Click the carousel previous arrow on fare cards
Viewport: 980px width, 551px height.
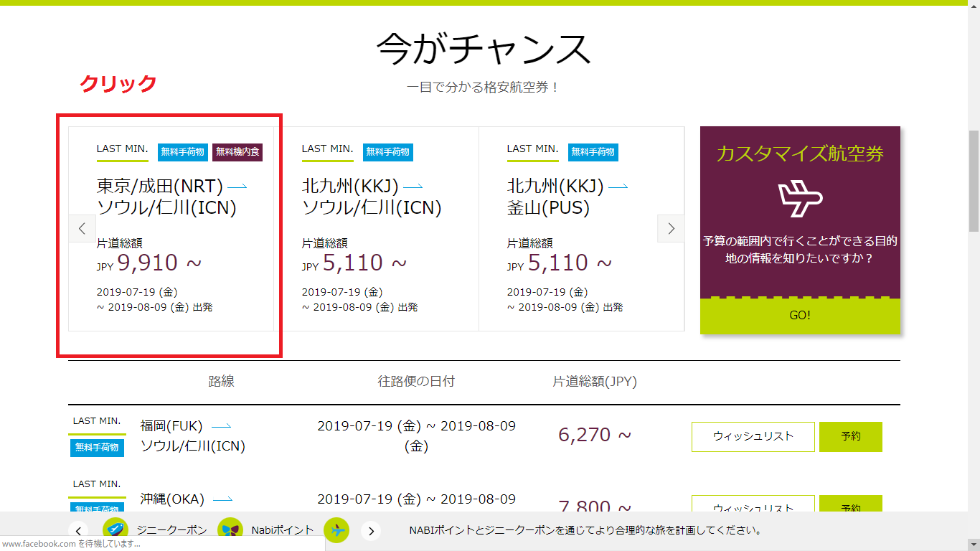82,229
